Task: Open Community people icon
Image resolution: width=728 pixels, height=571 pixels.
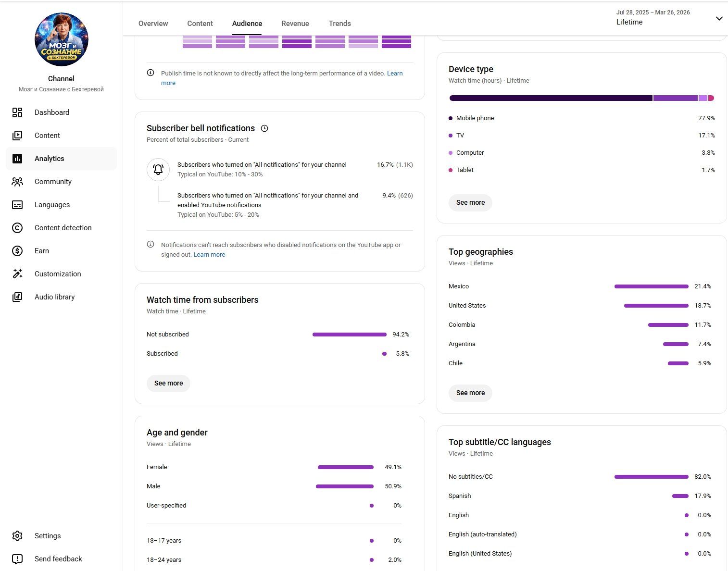Action: (17, 182)
